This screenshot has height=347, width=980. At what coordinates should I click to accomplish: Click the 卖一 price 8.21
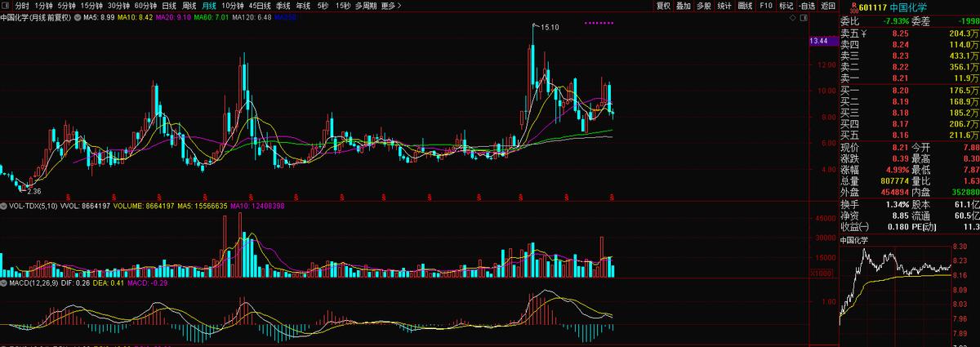pyautogui.click(x=902, y=78)
